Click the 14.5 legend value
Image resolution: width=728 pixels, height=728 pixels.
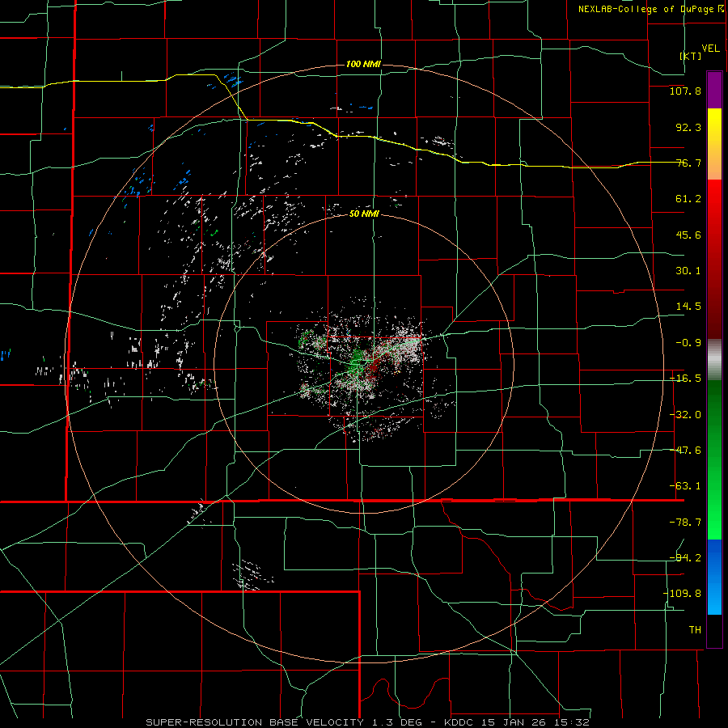(x=688, y=307)
